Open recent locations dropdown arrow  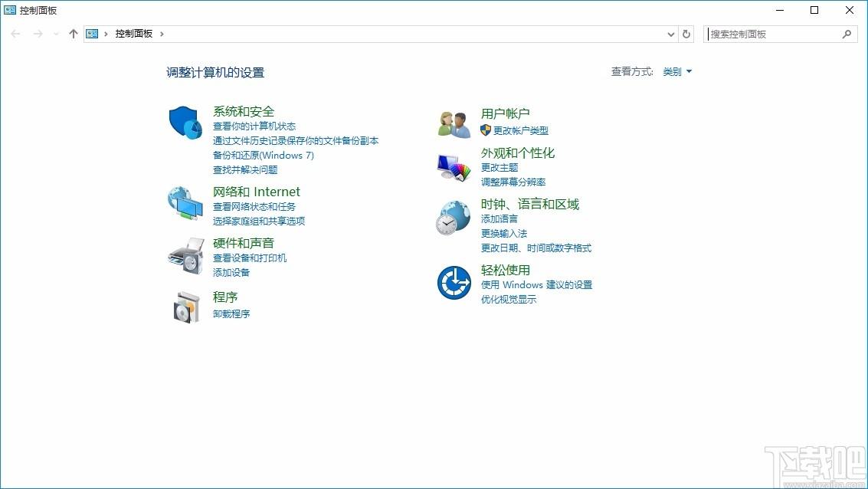click(56, 34)
